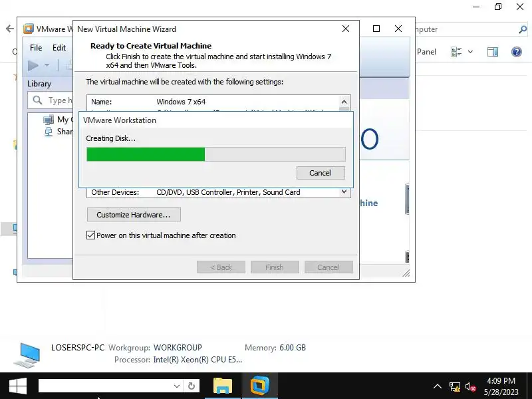Minimize the File Explorer window
The image size is (532, 399).
tap(476, 7)
